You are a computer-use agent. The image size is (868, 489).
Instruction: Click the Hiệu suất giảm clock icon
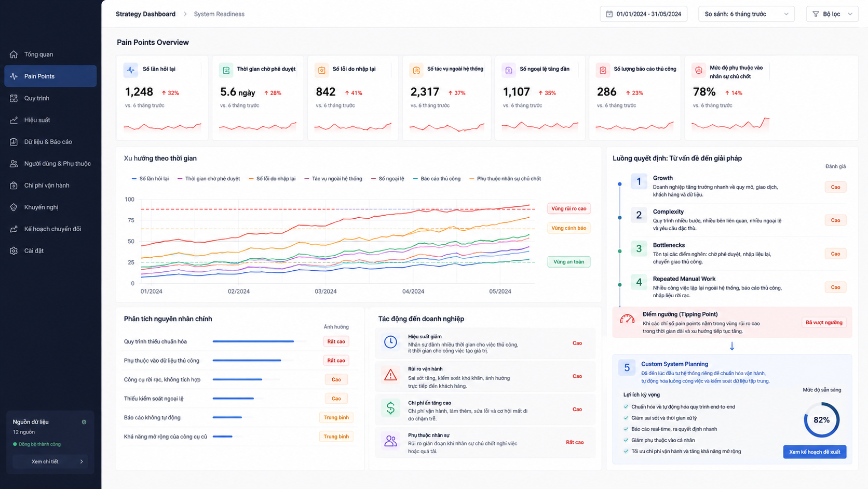click(x=390, y=342)
